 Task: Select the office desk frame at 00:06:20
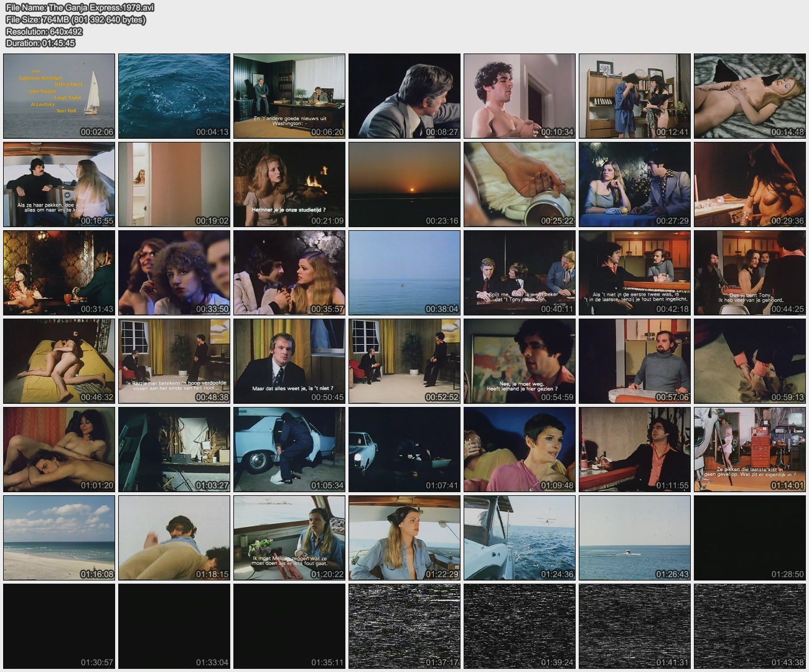click(289, 96)
